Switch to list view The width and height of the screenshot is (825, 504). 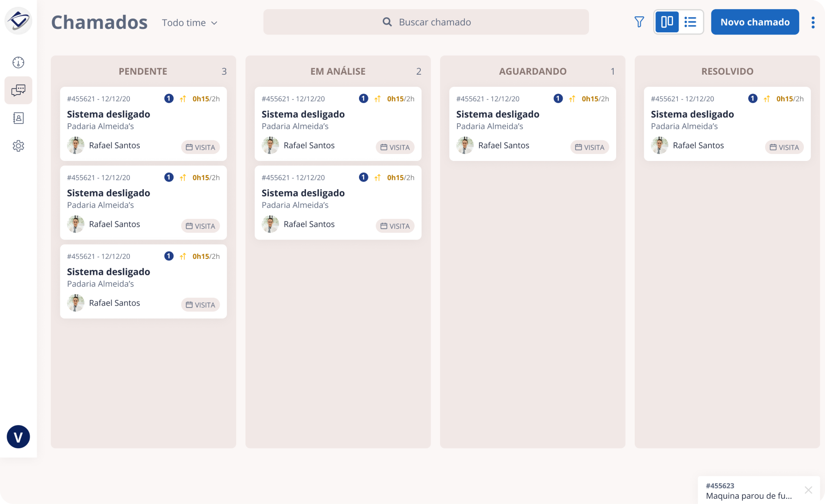coord(690,22)
